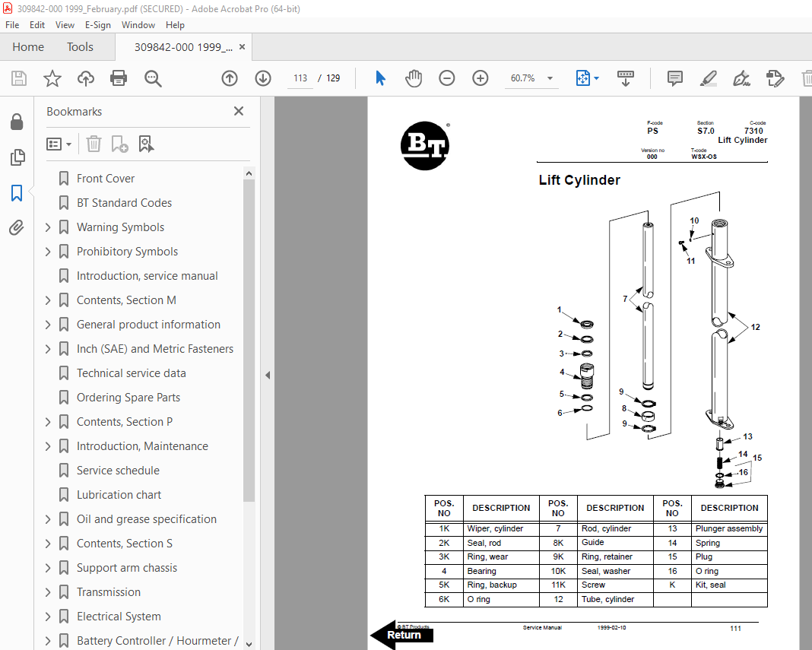Open the zoom level dropdown arrow

coord(550,78)
